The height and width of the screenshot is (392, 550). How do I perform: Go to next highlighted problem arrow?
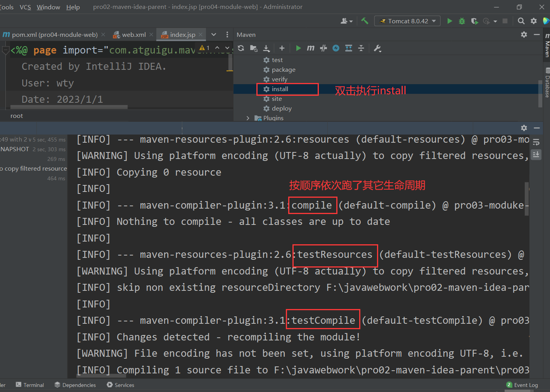click(227, 48)
